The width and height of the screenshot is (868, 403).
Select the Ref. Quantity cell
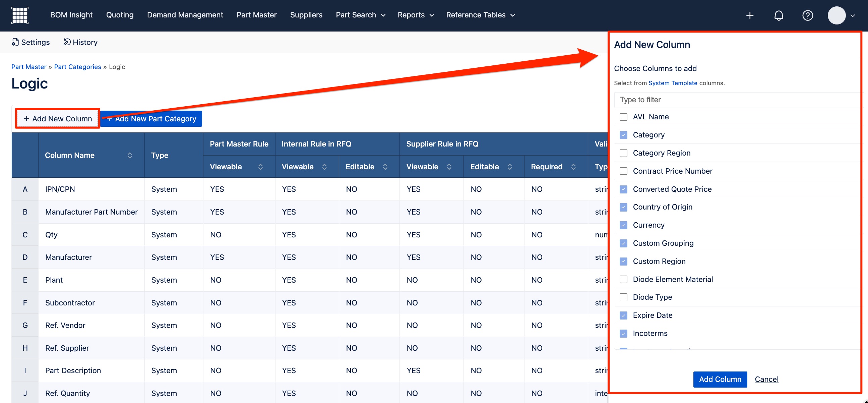[91, 393]
